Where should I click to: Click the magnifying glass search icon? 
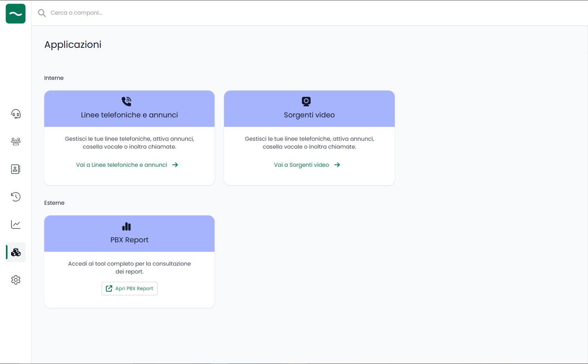pos(42,13)
